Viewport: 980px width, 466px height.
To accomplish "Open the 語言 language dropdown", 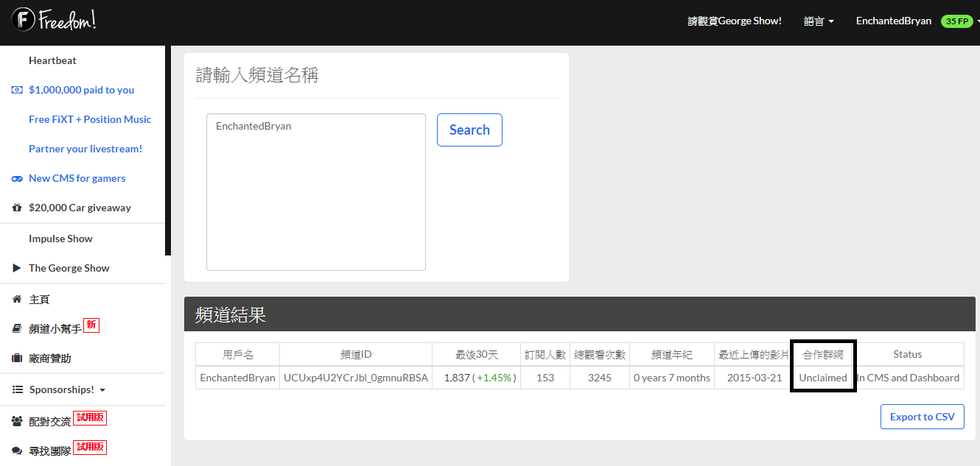I will pyautogui.click(x=819, y=21).
